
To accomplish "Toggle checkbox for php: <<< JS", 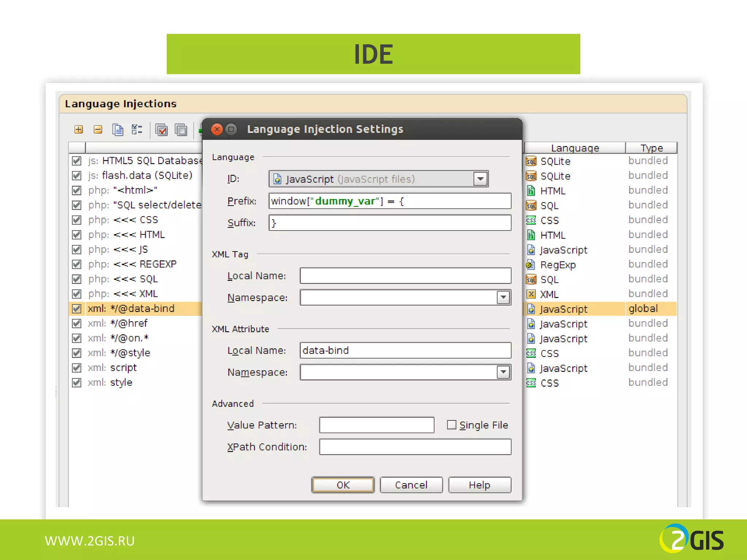I will (77, 249).
